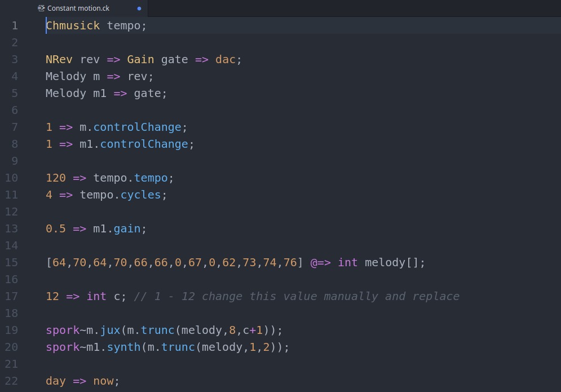Click 'Gain' on line 3
561x392 pixels.
click(x=140, y=59)
